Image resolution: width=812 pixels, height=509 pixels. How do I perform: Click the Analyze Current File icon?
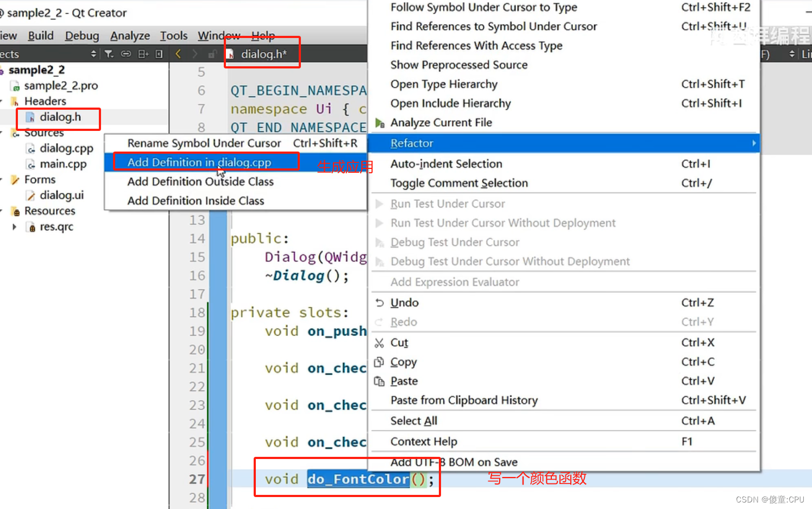[x=380, y=123]
